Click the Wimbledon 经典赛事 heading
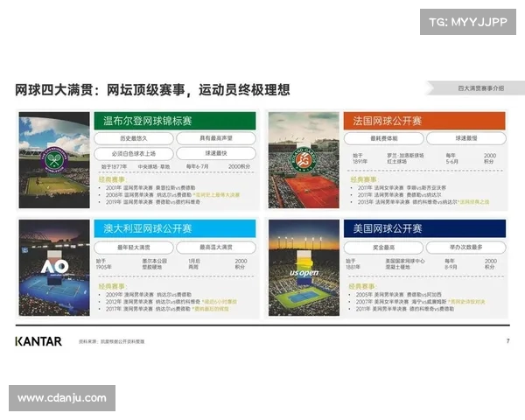The width and height of the screenshot is (525, 420). click(111, 179)
